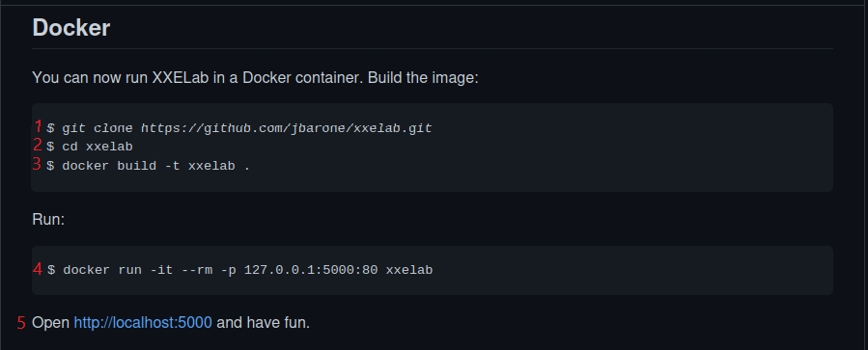Click the "You can now run XXELab" paragraph
Screen dimensions: 868x350
[x=255, y=77]
